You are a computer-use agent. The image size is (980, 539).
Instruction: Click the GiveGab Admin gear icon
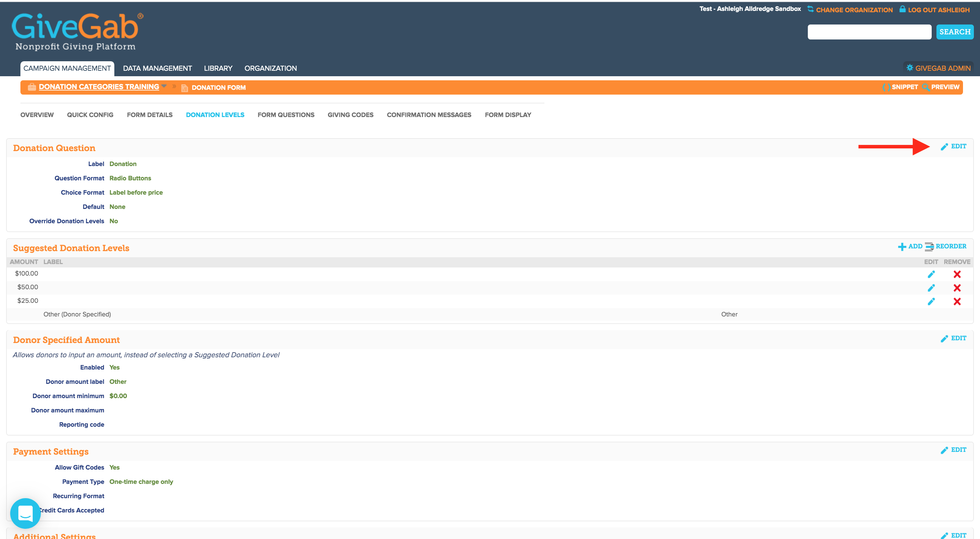point(910,68)
